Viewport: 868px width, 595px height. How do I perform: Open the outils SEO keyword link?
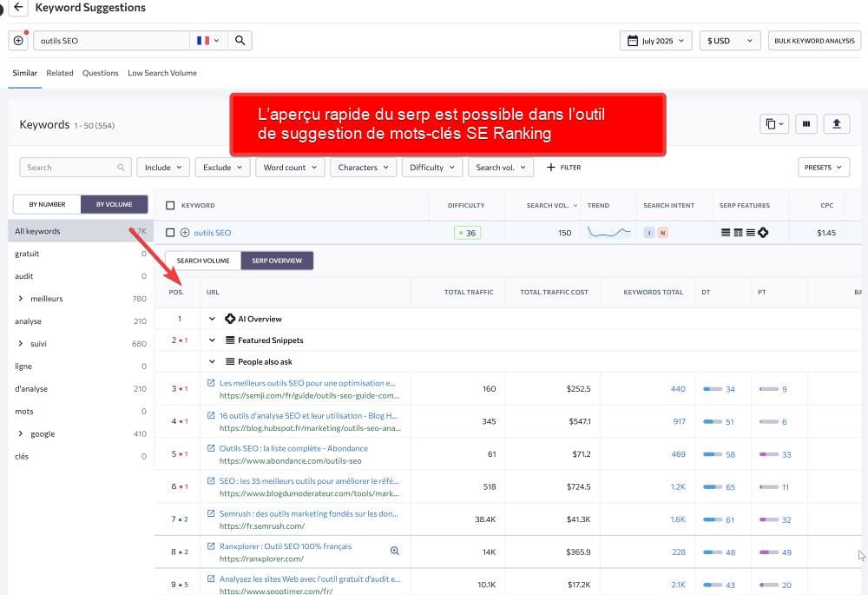(213, 233)
